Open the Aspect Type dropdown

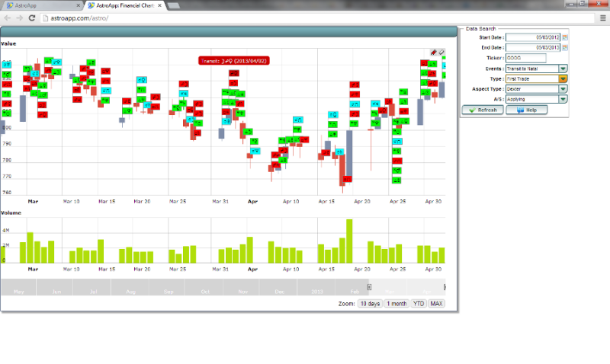click(x=563, y=88)
